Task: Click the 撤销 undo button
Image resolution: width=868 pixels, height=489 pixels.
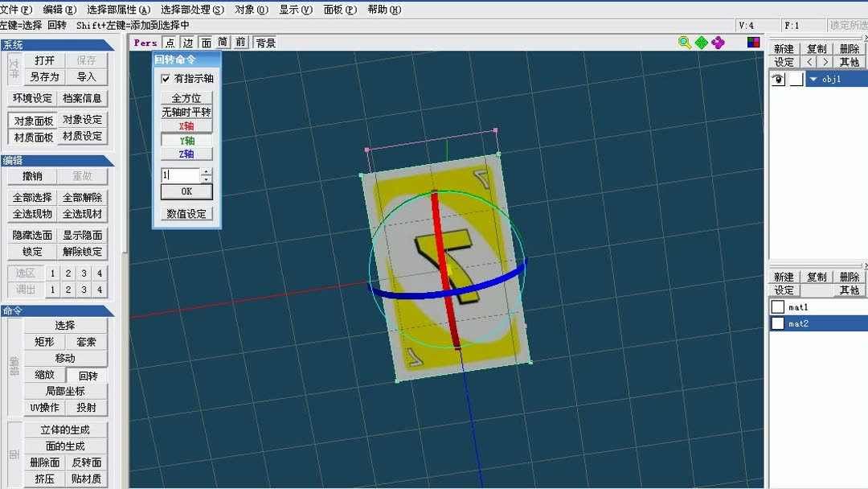Action: click(x=31, y=175)
